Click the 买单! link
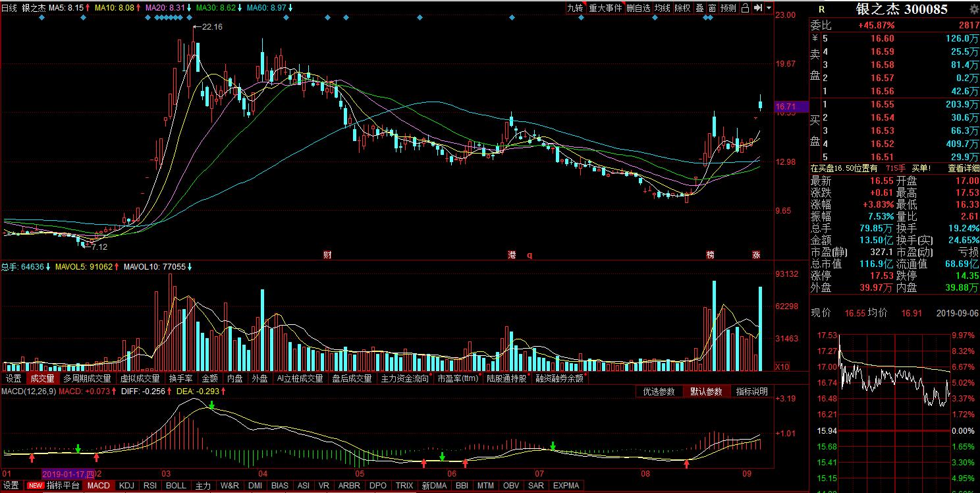Image resolution: width=980 pixels, height=493 pixels. point(921,168)
